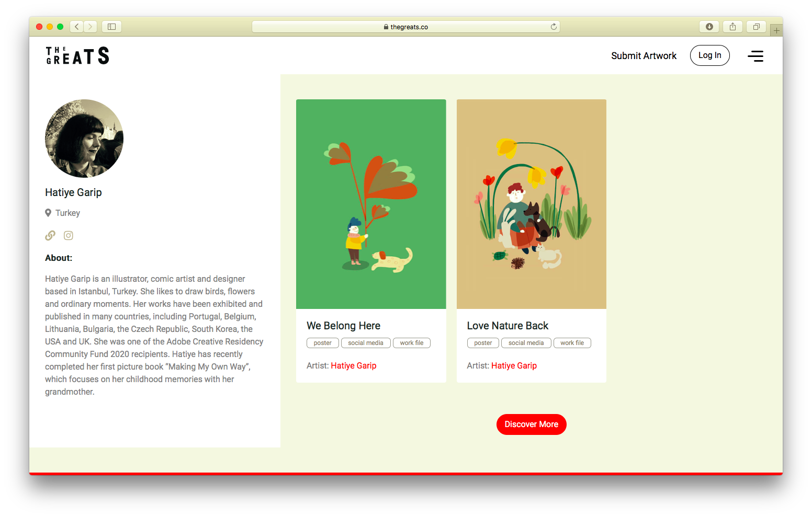
Task: Click The Greats logo
Action: 77,55
